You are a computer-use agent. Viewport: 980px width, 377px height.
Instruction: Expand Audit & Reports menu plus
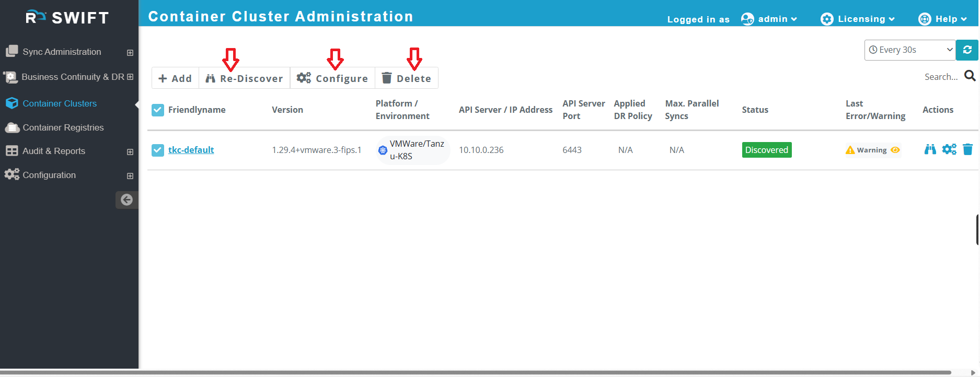click(x=130, y=152)
